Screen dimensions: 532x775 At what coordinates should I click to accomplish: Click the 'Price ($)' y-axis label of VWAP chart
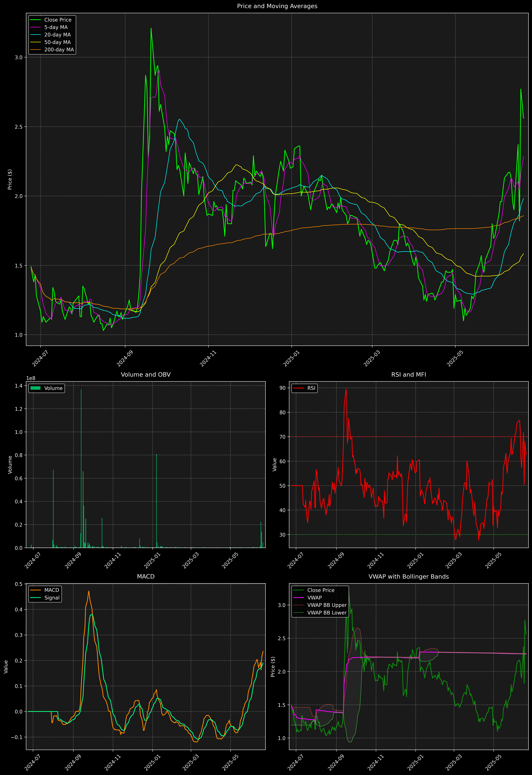click(x=273, y=667)
